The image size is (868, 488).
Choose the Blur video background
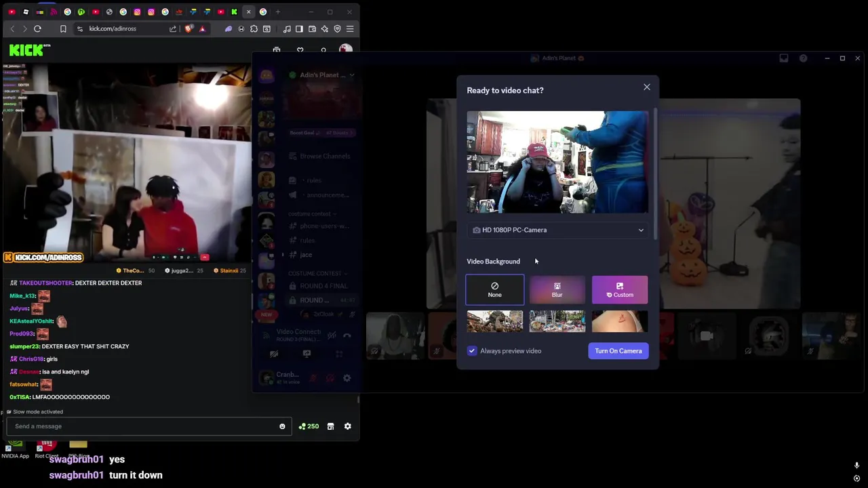point(557,289)
